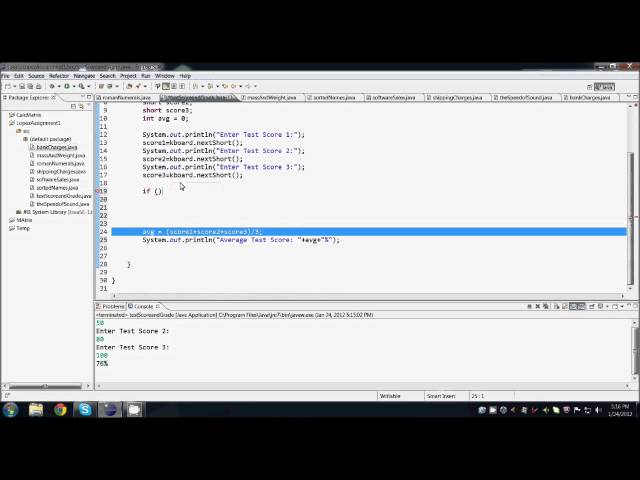This screenshot has height=480, width=640.
Task: Click the New Java Package toolbar icon
Action: [x=101, y=86]
